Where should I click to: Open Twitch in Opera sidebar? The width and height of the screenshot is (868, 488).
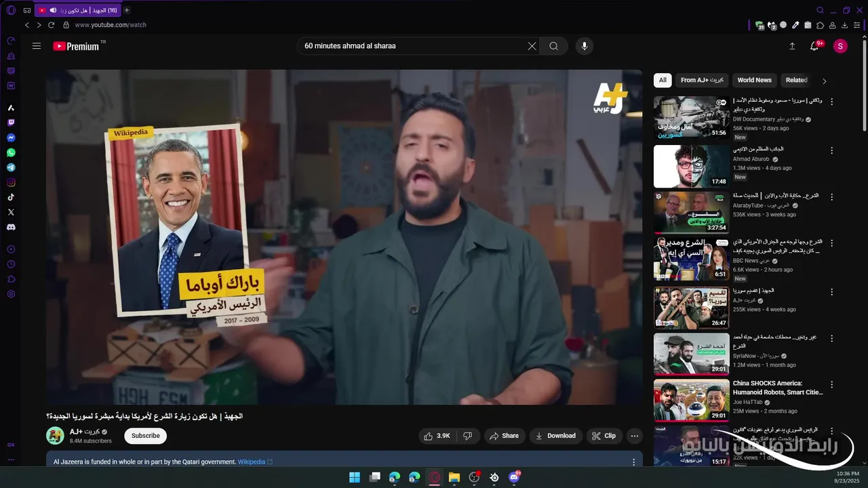click(11, 123)
